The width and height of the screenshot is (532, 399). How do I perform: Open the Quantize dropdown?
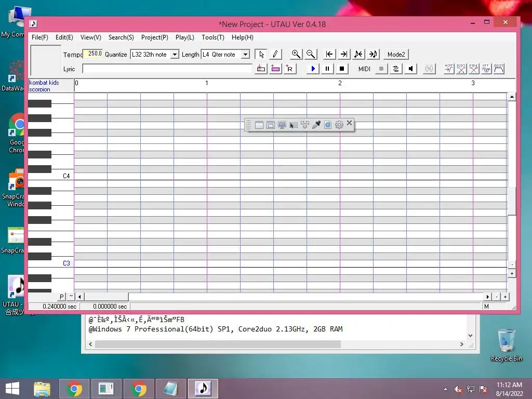point(175,54)
